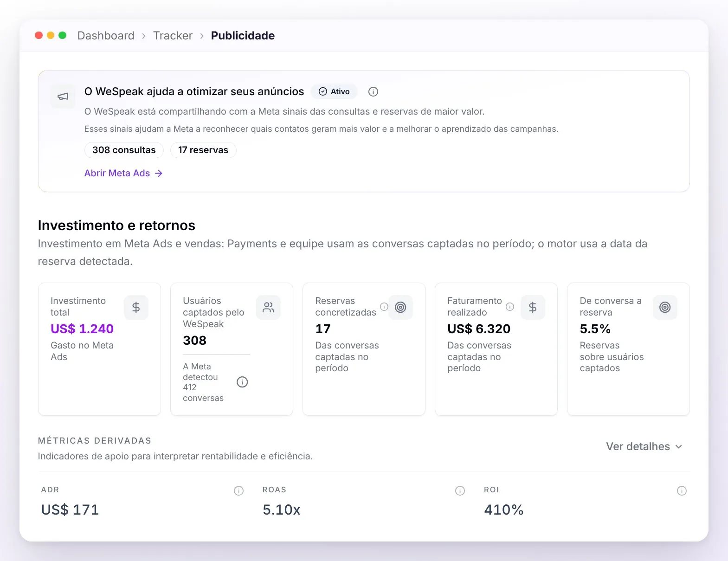Click info icon on Faturamento realizado card
The height and width of the screenshot is (561, 728).
tap(510, 307)
